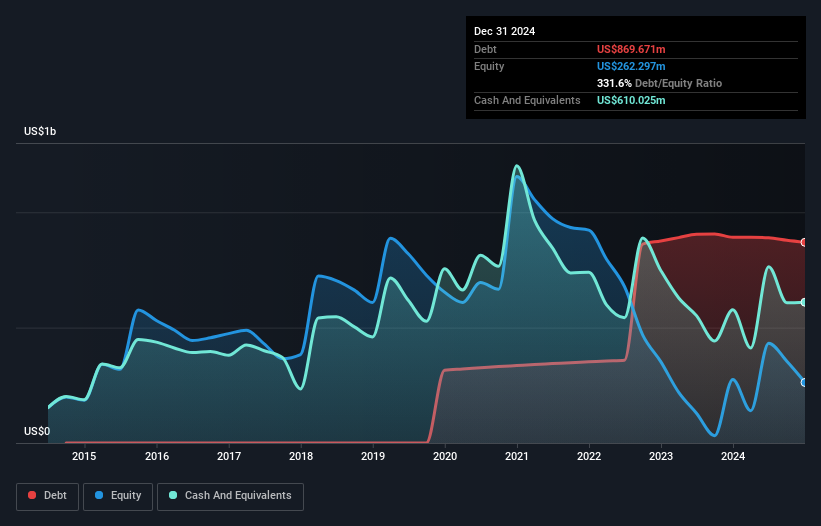Click the US$869.671m debt value

click(631, 49)
